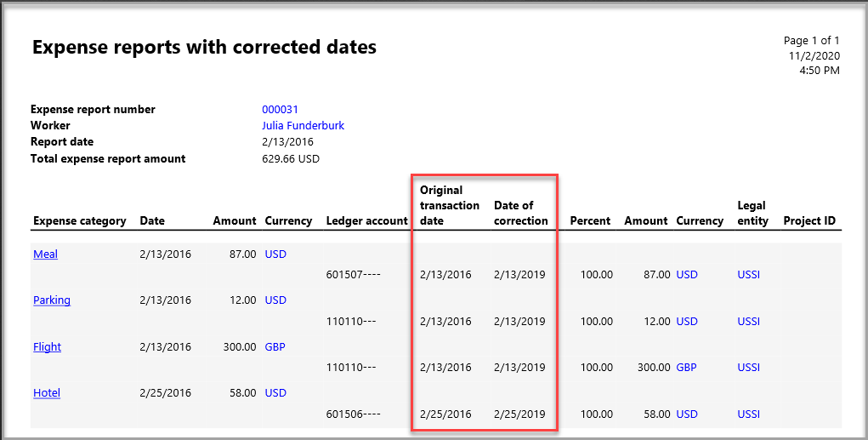Select ledger account 601506----
This screenshot has width=868, height=440.
pos(354,414)
